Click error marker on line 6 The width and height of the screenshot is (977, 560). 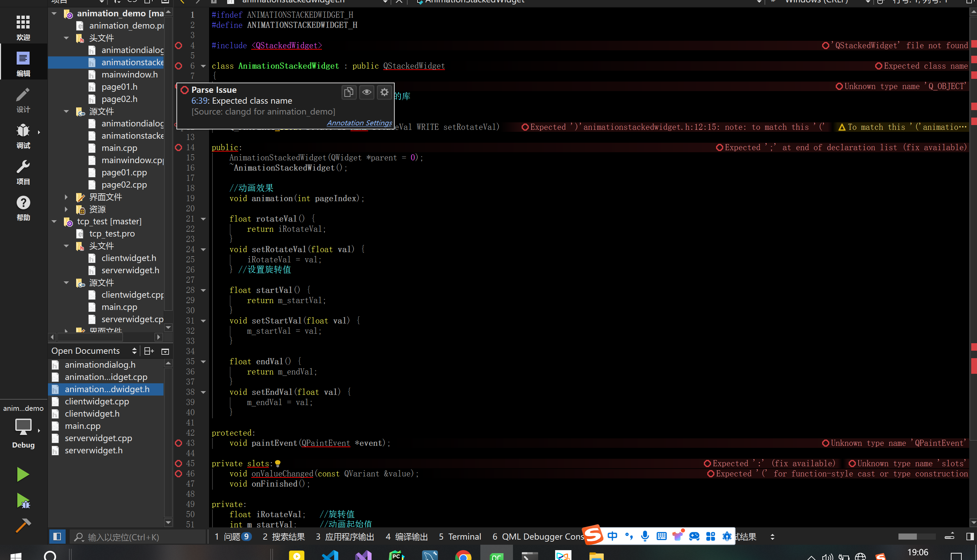point(178,66)
